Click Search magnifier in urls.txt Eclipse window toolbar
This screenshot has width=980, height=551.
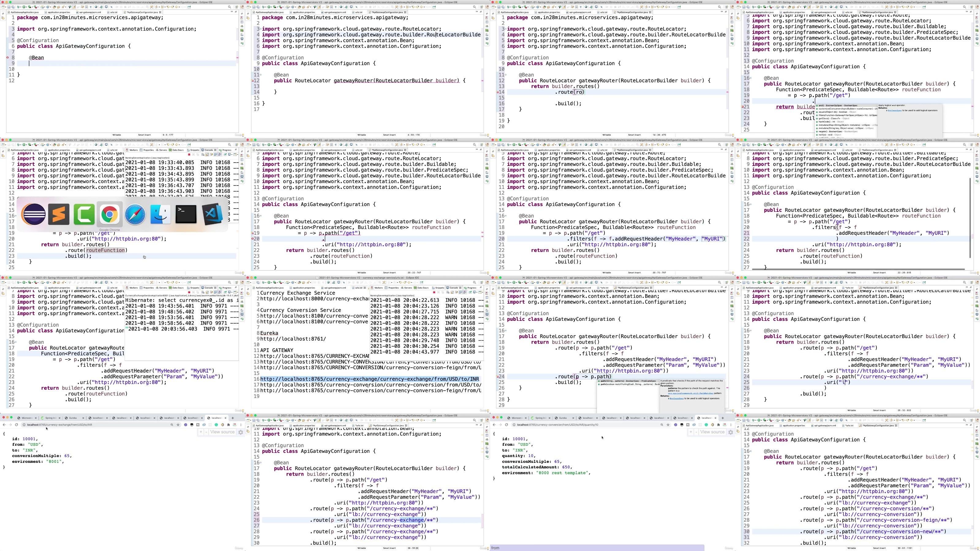(474, 283)
